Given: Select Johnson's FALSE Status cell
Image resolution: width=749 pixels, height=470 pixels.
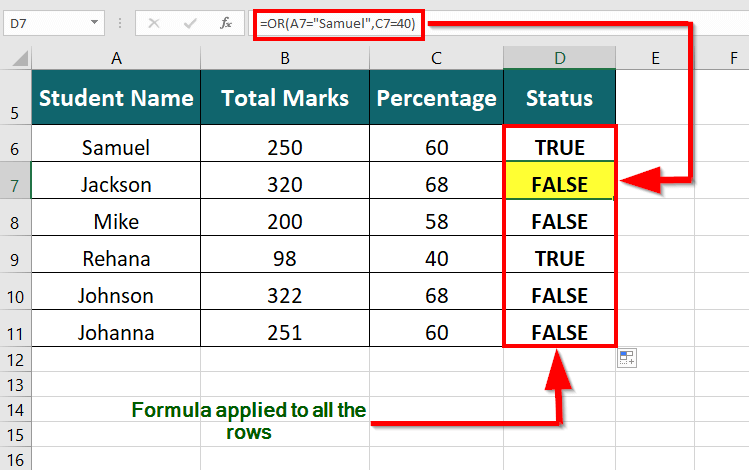Looking at the screenshot, I should pyautogui.click(x=559, y=291).
